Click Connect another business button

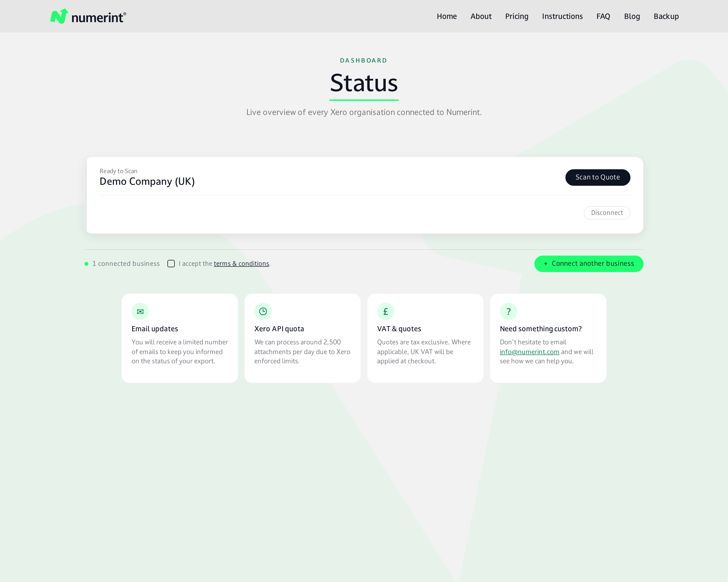[x=588, y=264]
